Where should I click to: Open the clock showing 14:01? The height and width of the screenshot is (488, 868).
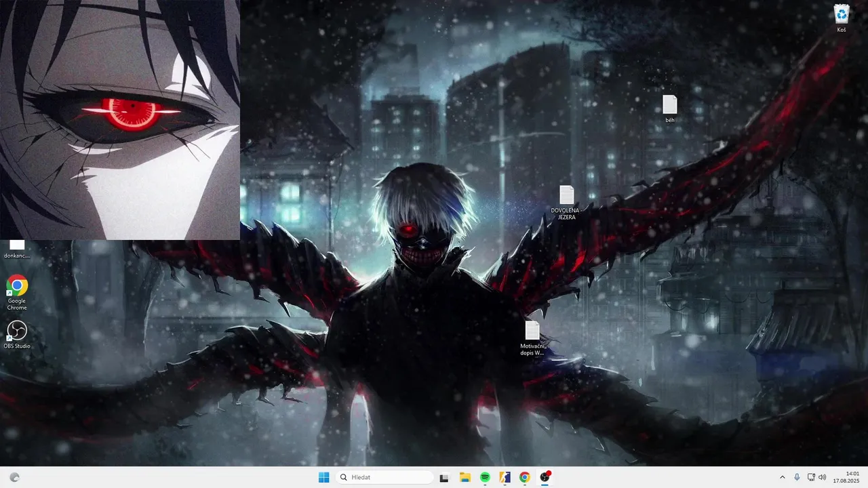tap(846, 477)
